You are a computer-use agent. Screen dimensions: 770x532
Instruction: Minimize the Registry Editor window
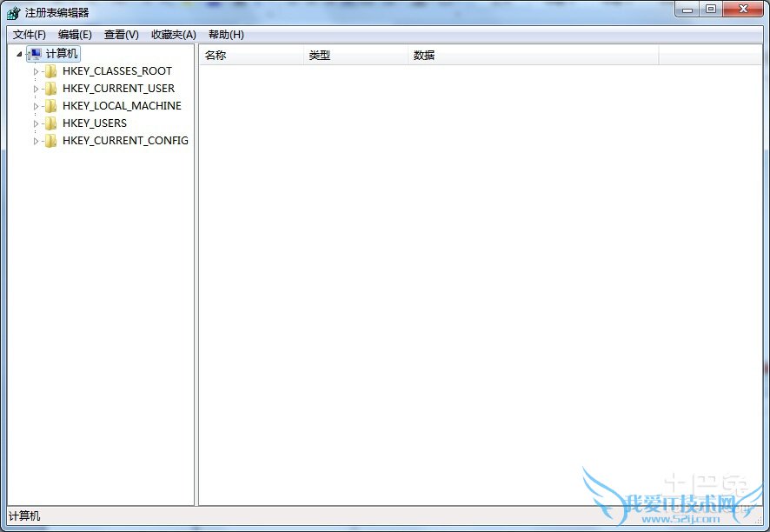tap(687, 9)
